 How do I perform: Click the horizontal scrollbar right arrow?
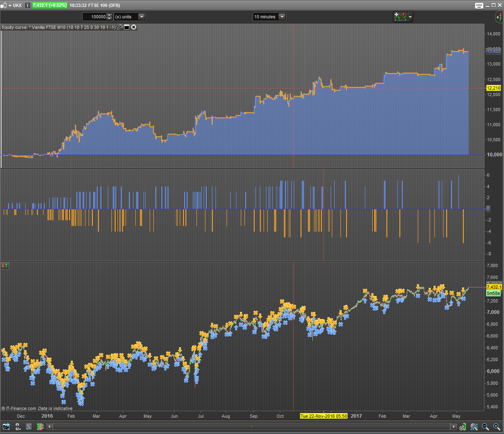pos(454,427)
